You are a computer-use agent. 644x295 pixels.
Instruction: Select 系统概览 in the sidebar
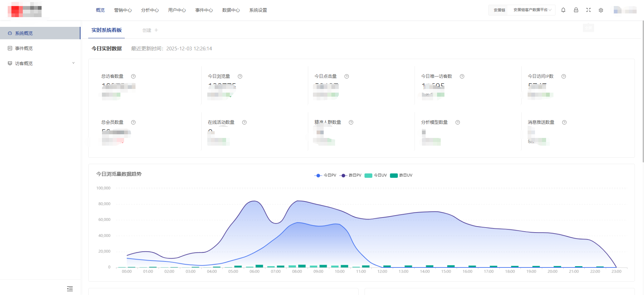pos(40,33)
